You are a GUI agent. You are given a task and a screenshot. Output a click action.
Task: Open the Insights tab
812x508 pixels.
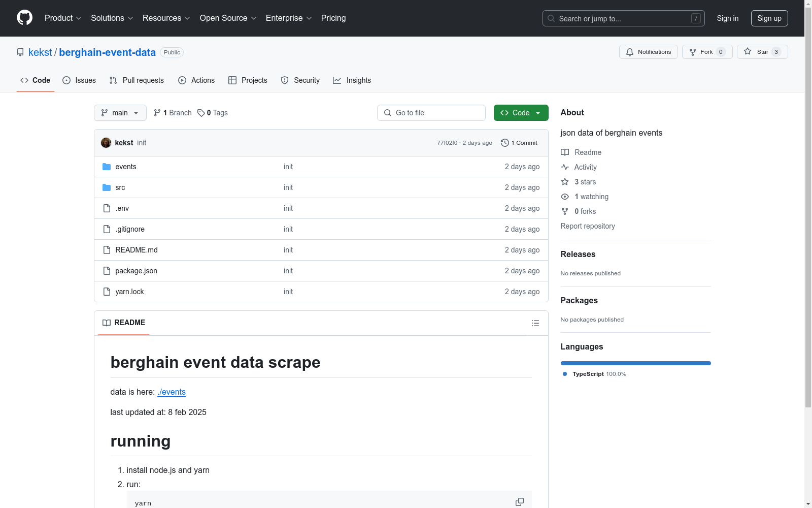click(352, 80)
